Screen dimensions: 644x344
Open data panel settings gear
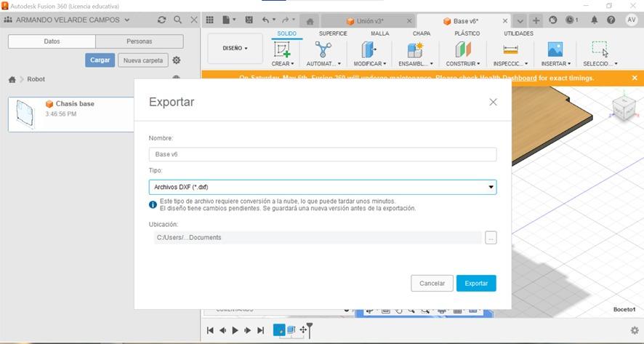tap(176, 60)
